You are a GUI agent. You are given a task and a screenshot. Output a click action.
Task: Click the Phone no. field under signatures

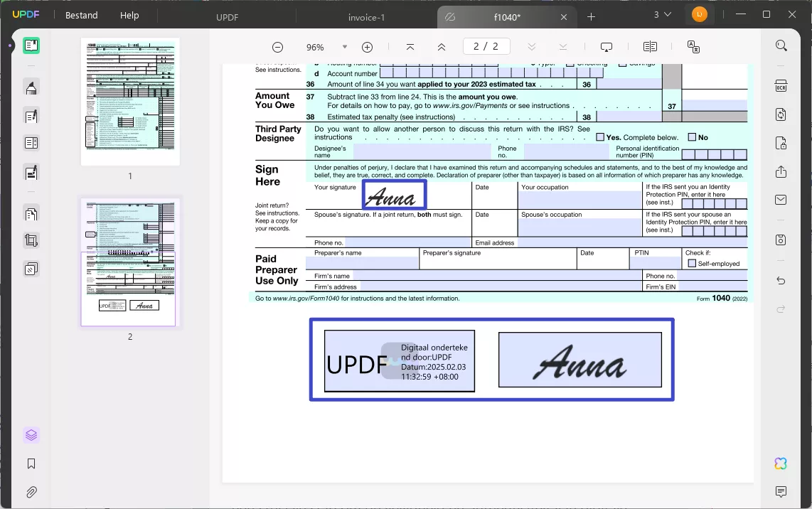(407, 242)
